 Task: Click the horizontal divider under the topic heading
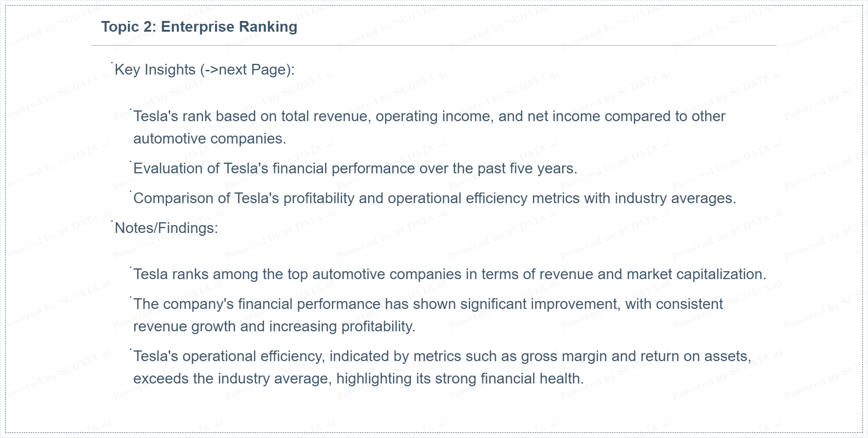434,46
